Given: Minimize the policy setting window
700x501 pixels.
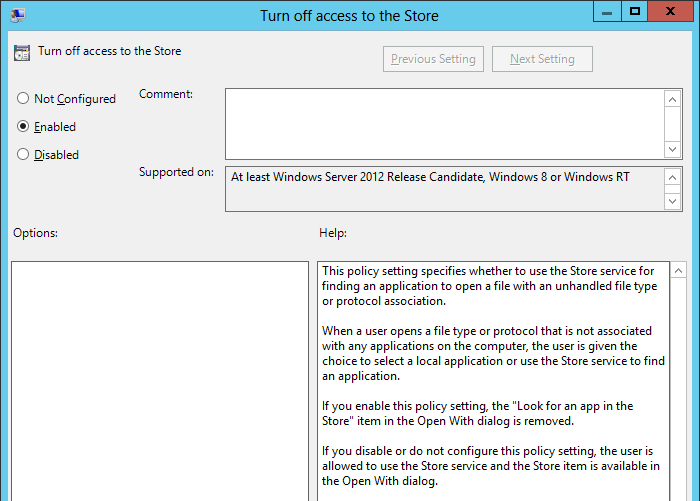Looking at the screenshot, I should pyautogui.click(x=606, y=12).
